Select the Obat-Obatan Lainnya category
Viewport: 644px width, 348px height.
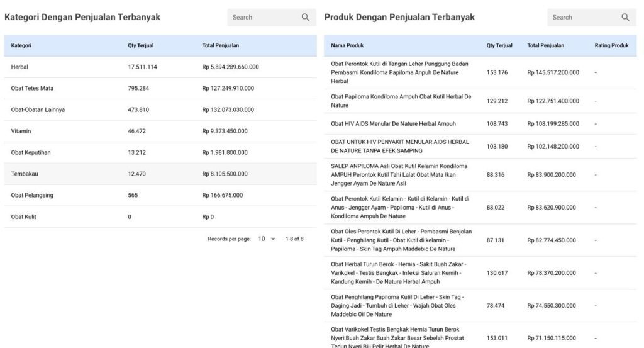[x=160, y=109]
